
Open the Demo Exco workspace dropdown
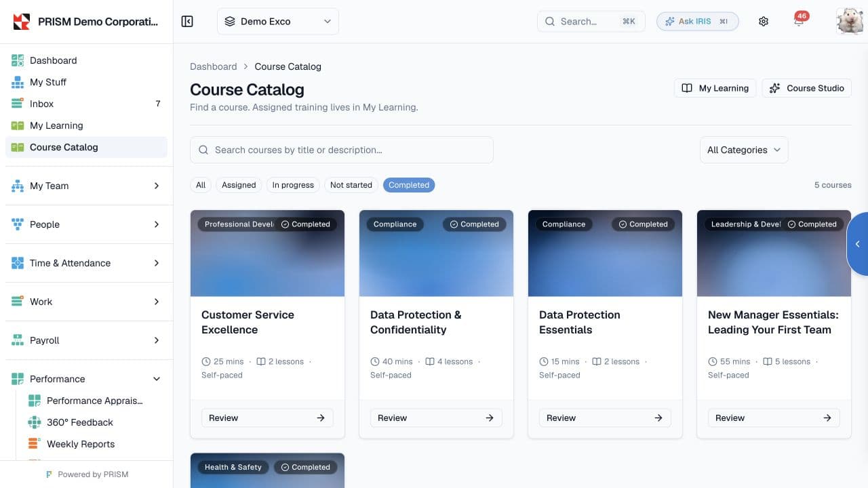coord(278,22)
